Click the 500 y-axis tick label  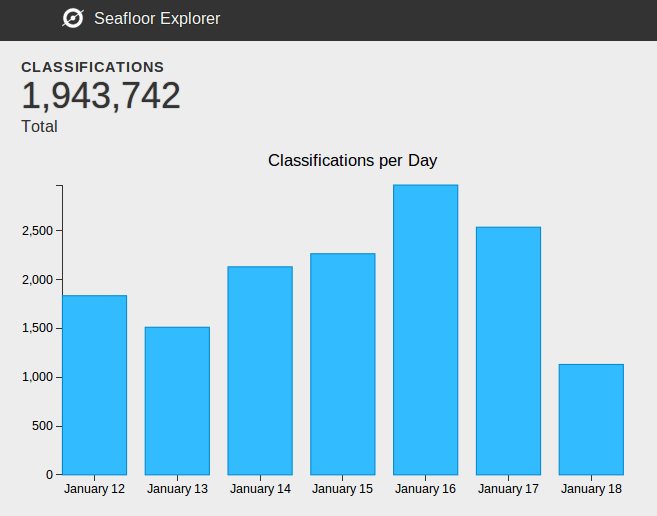pos(42,426)
